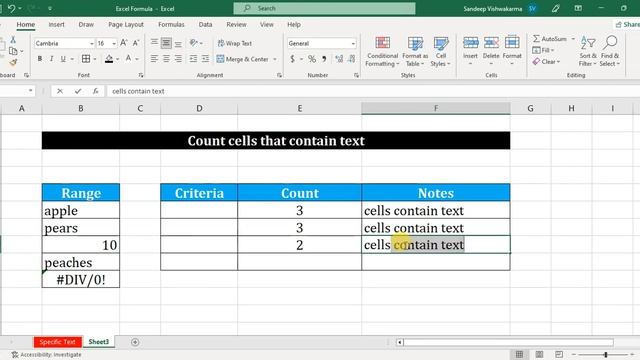The width and height of the screenshot is (640, 360).
Task: Select cell containing peaches
Action: (x=81, y=262)
